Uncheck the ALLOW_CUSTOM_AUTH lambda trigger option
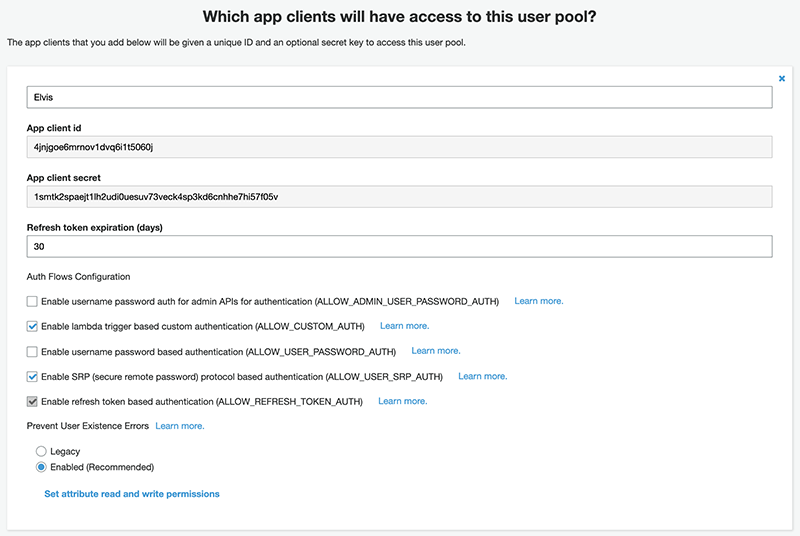Viewport: 800px width, 536px height. click(32, 326)
